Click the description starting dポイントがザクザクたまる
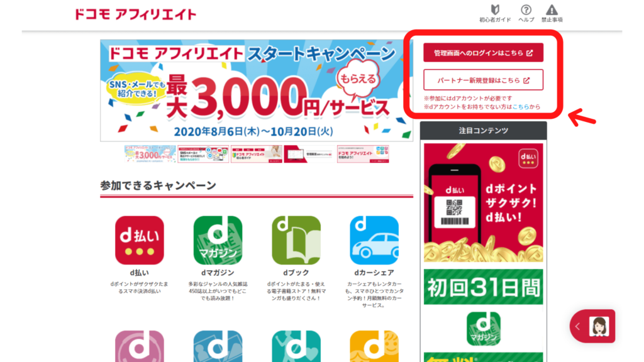 [140, 288]
